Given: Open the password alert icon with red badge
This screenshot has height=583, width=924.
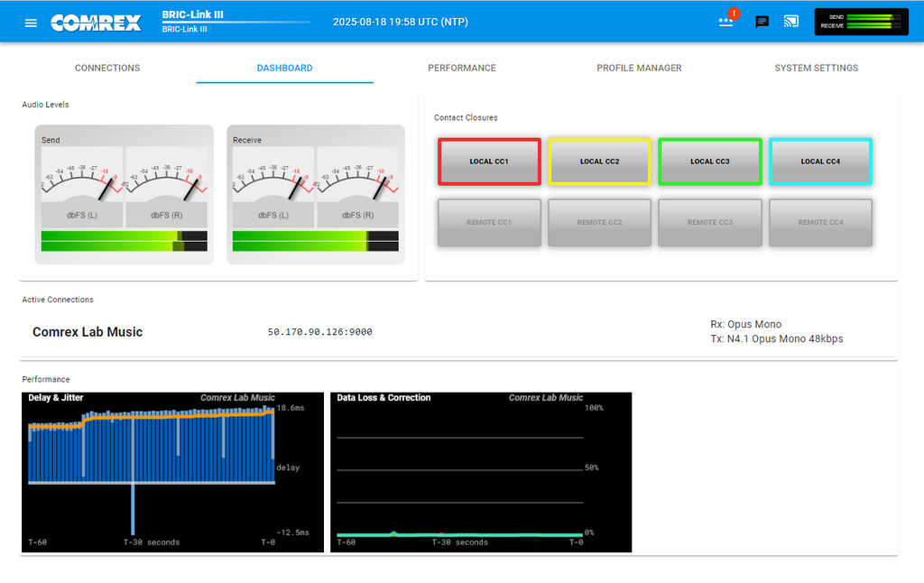Looking at the screenshot, I should click(726, 22).
